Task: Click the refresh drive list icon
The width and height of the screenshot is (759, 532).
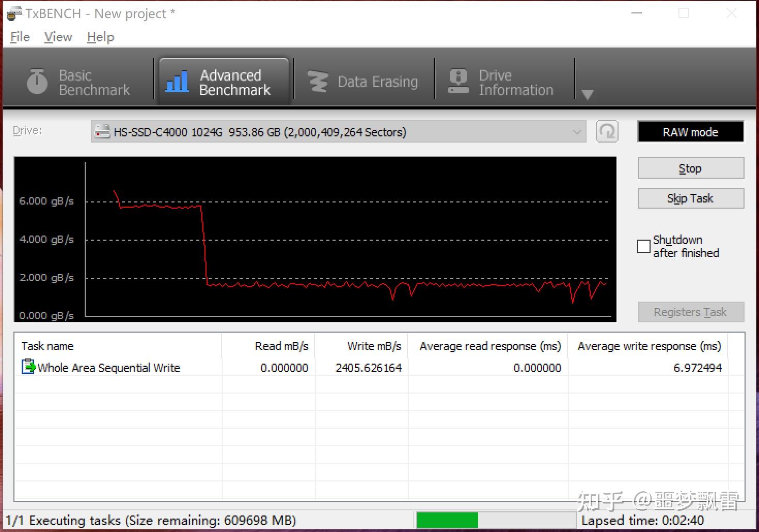Action: click(607, 131)
